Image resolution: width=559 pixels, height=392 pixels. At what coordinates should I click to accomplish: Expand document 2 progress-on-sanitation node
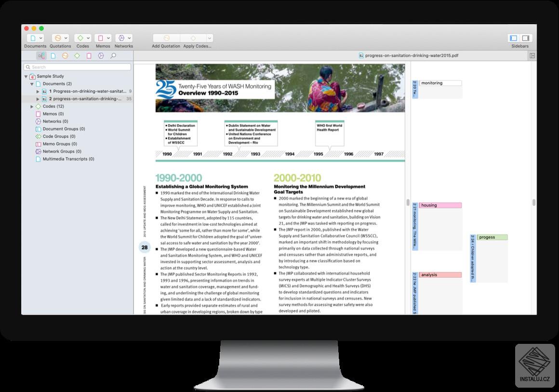pos(38,99)
